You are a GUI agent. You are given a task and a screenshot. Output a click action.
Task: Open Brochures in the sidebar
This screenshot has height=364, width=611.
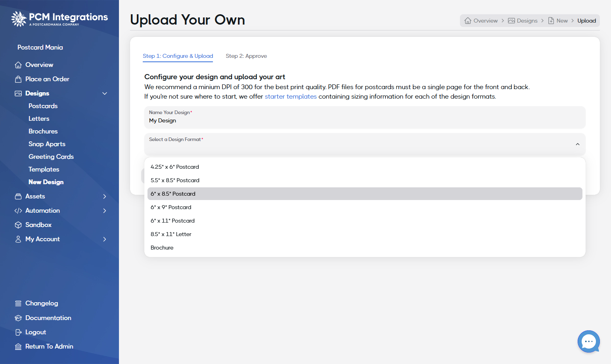pyautogui.click(x=43, y=131)
